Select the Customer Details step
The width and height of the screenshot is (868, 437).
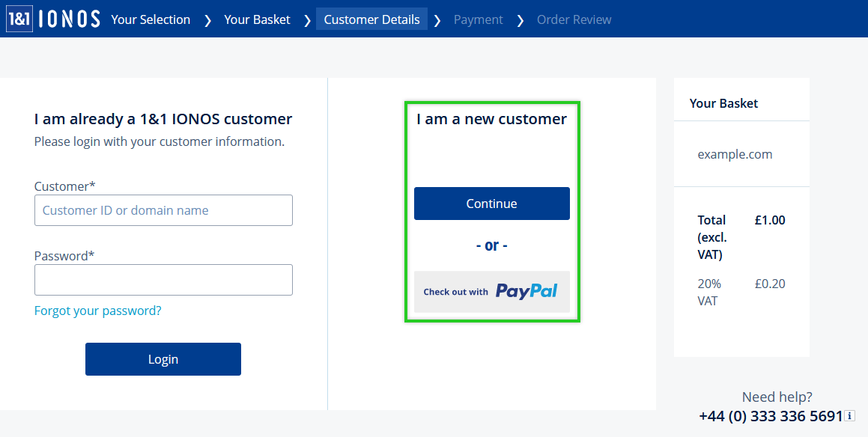click(371, 19)
